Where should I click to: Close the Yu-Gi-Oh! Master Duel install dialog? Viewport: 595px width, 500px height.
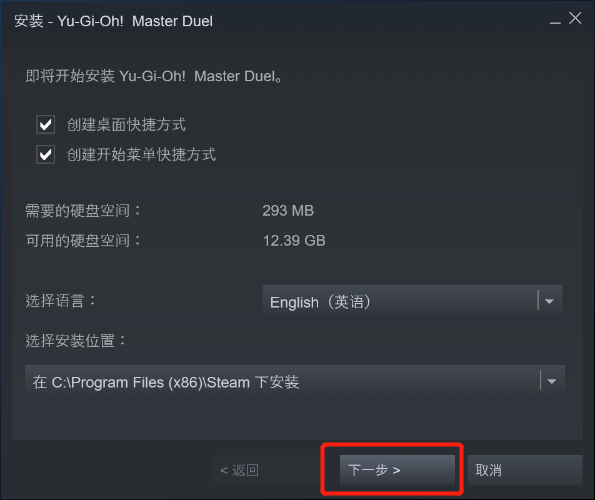point(575,18)
